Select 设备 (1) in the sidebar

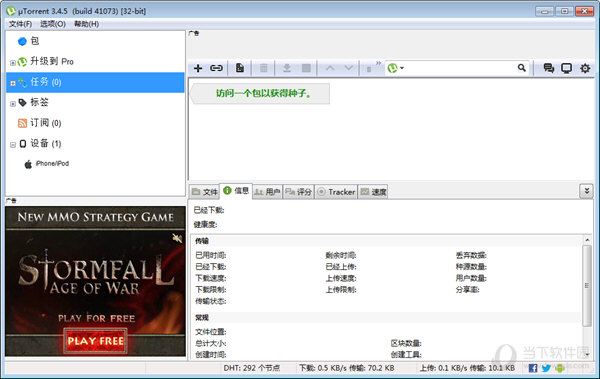[x=95, y=144]
